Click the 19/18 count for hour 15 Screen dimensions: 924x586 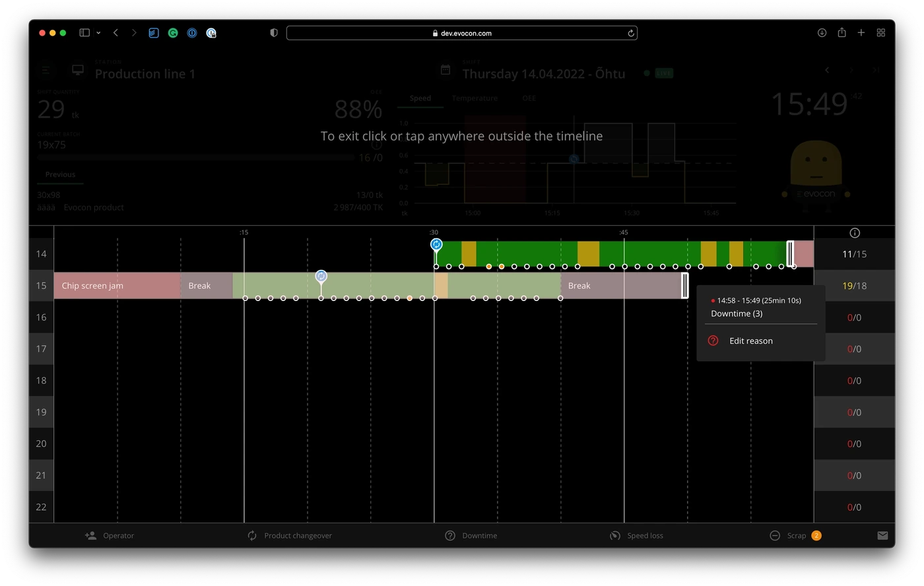pos(855,286)
